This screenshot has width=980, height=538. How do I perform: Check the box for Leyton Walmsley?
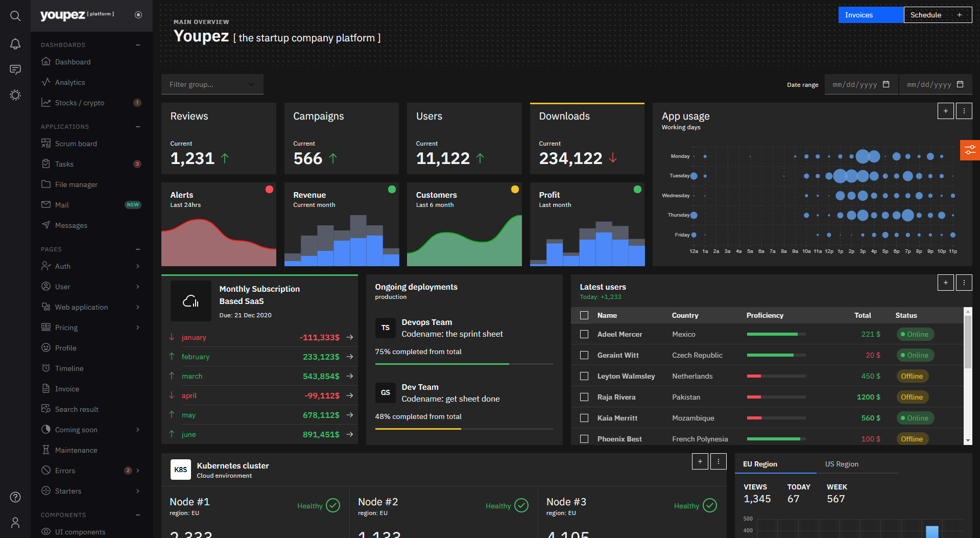[584, 376]
